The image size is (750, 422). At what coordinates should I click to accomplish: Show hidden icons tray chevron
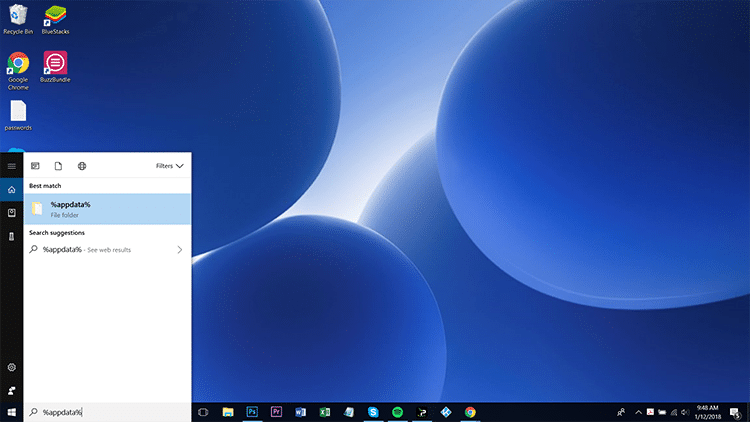pos(638,412)
